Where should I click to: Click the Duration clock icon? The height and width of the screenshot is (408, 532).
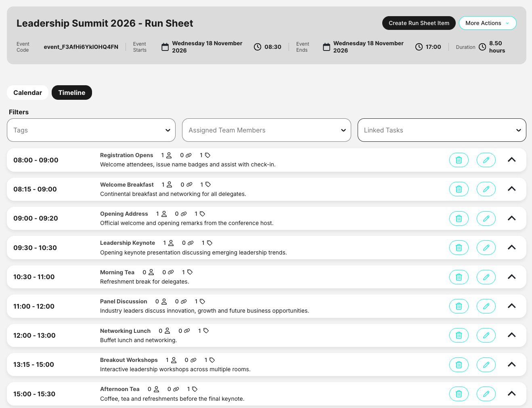pos(482,47)
